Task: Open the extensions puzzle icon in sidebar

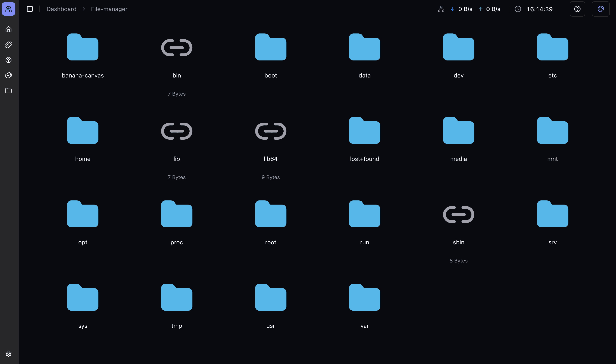Action: tap(9, 44)
